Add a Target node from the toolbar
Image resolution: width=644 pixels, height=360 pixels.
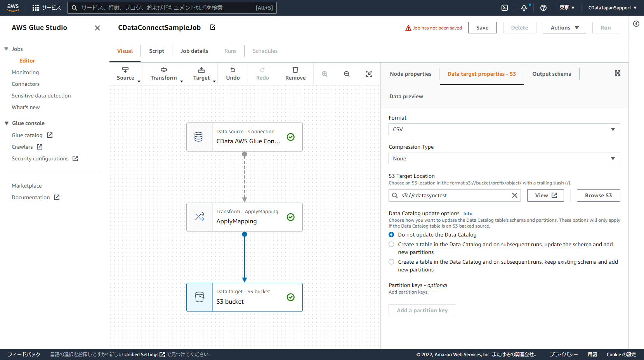point(201,74)
